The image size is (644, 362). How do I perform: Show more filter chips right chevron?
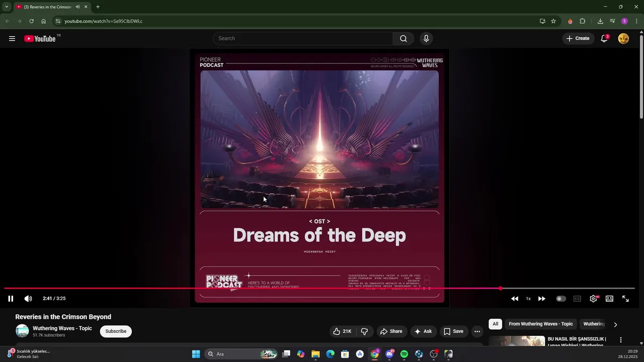[615, 325]
